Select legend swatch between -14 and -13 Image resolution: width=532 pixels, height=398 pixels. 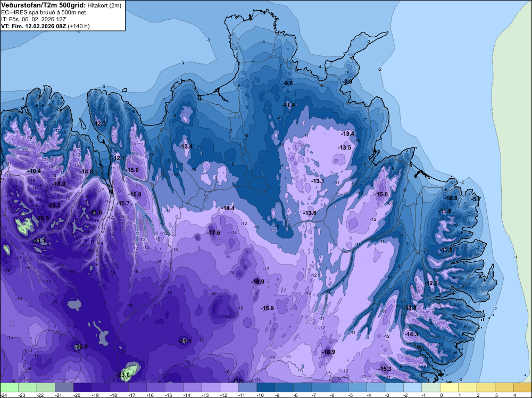coord(193,387)
